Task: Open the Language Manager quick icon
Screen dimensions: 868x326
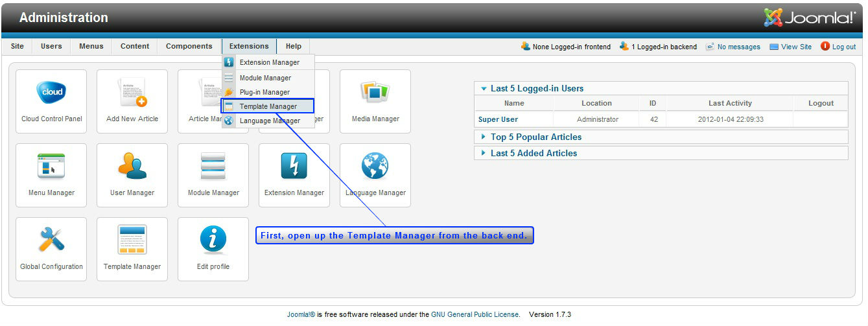Action: (375, 176)
